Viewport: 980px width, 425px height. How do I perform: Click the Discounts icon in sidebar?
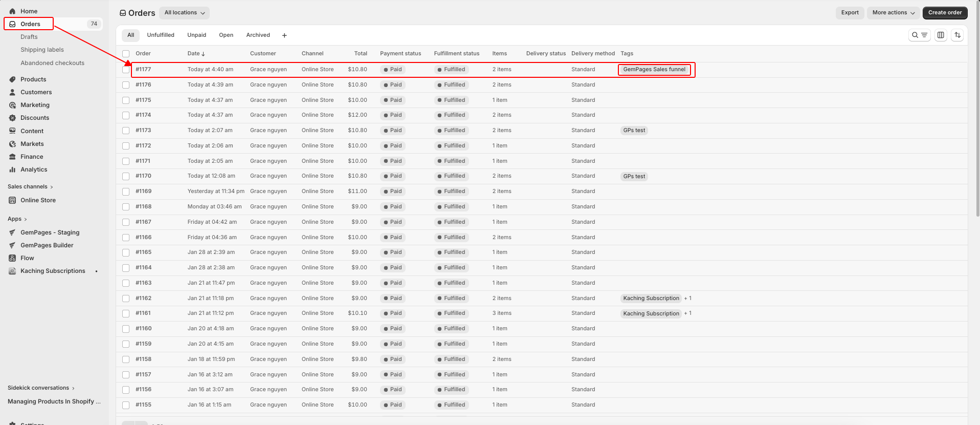(x=12, y=118)
